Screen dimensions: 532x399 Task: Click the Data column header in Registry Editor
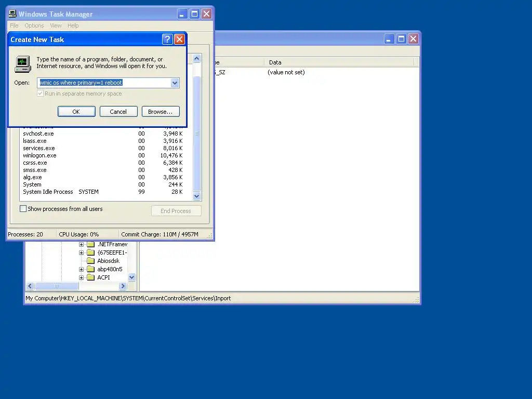(339, 62)
